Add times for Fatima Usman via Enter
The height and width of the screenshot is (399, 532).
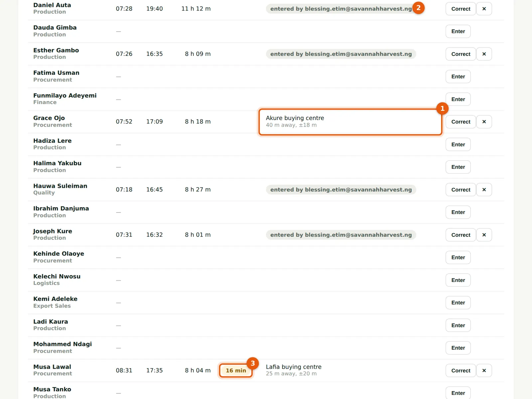tap(458, 76)
